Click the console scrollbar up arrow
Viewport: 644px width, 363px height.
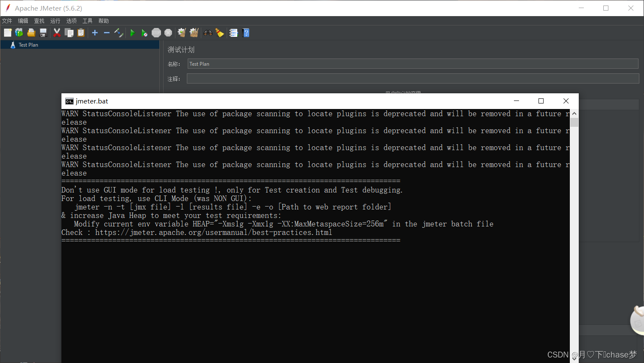pyautogui.click(x=574, y=114)
